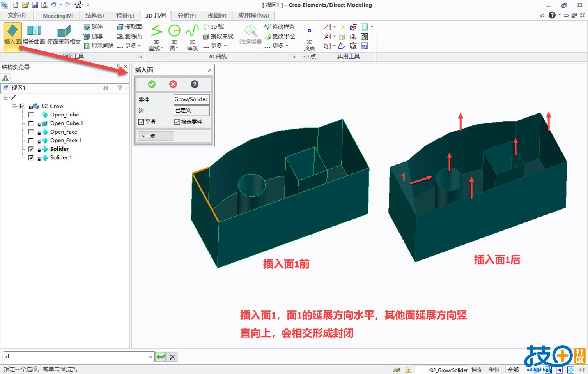Click the Save icon in quick access toolbar
The width and height of the screenshot is (588, 374).
coord(34,5)
